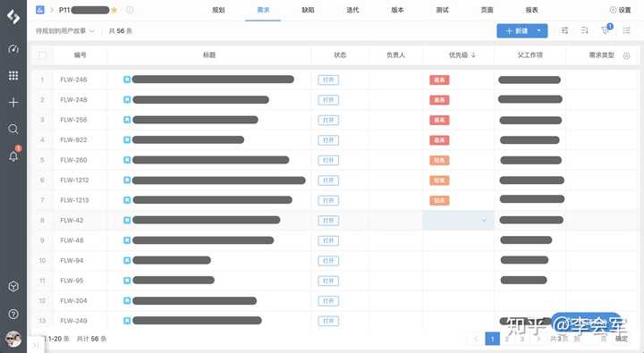
Task: Open the dropdown arrow beside 新建 button
Action: coord(538,30)
